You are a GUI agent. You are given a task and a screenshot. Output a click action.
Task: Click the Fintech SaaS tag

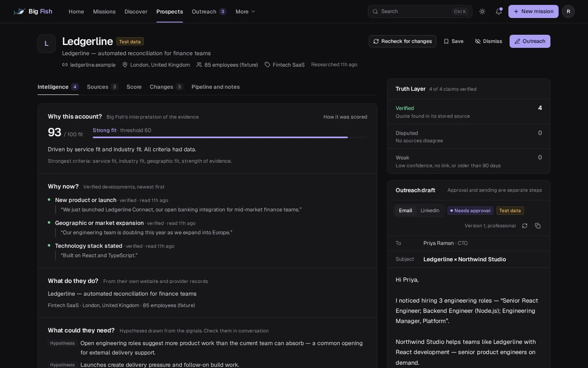[285, 65]
